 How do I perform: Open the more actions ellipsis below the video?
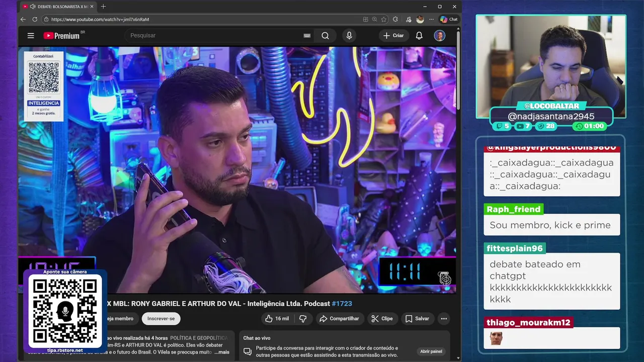click(444, 319)
